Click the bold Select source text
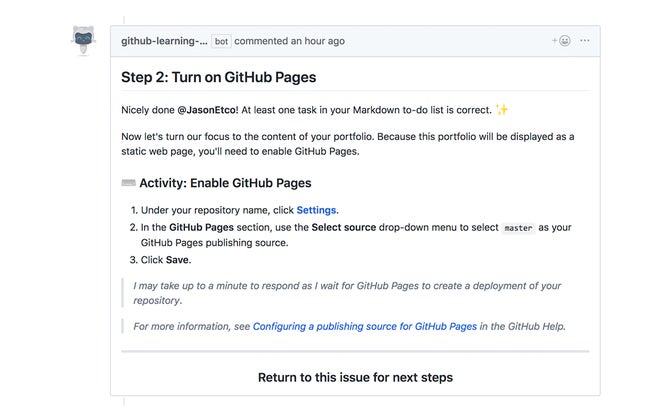Screen dimensions: 670x419 coord(344,227)
